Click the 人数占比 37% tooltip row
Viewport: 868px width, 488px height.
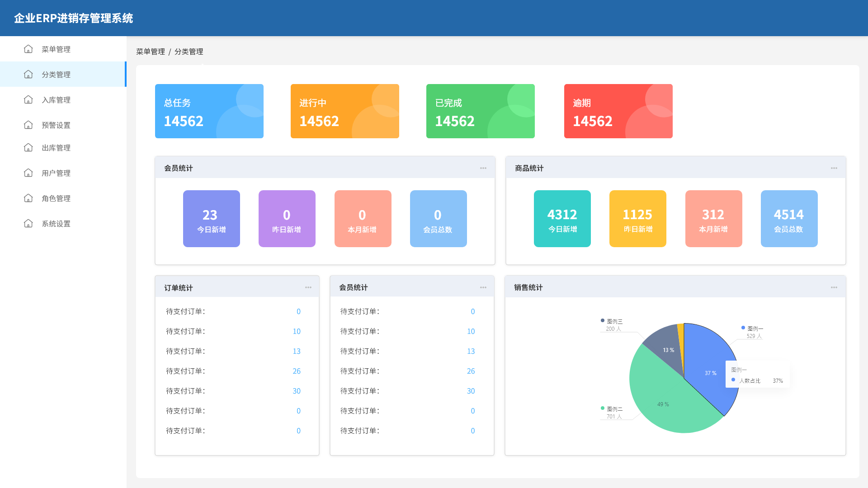pos(757,380)
